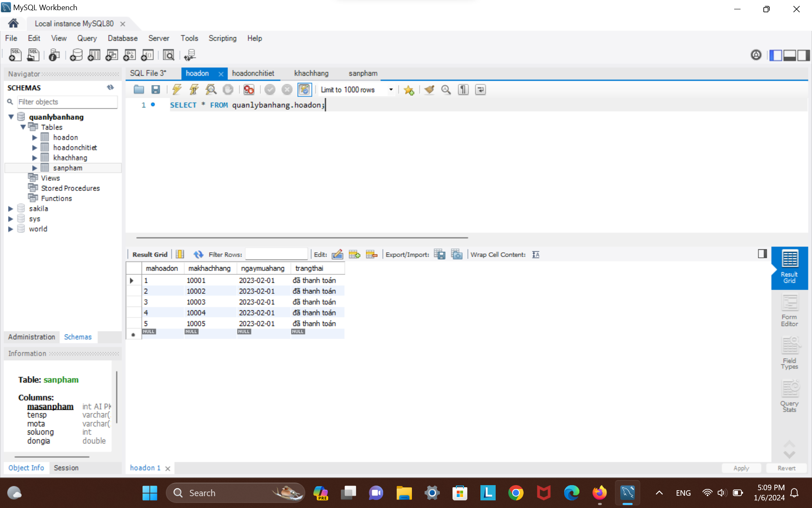Viewport: 812px width, 508px height.
Task: Create a new function icon
Action: (147, 55)
